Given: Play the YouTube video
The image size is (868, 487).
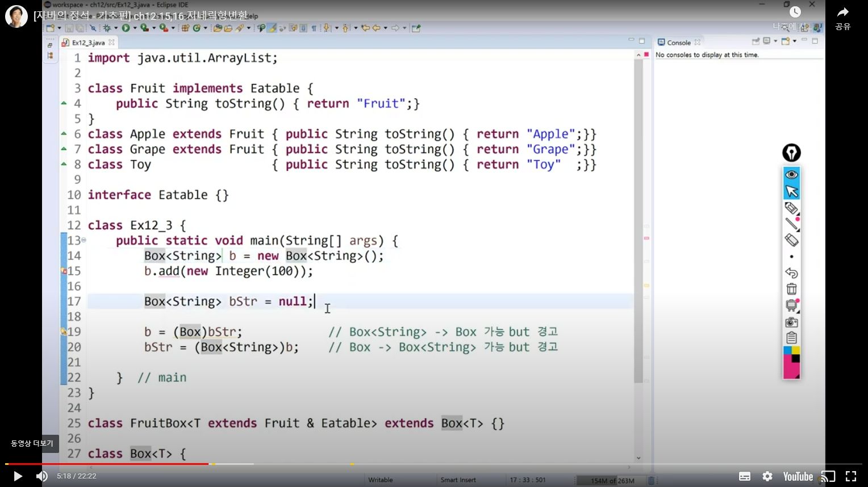Looking at the screenshot, I should 18,476.
